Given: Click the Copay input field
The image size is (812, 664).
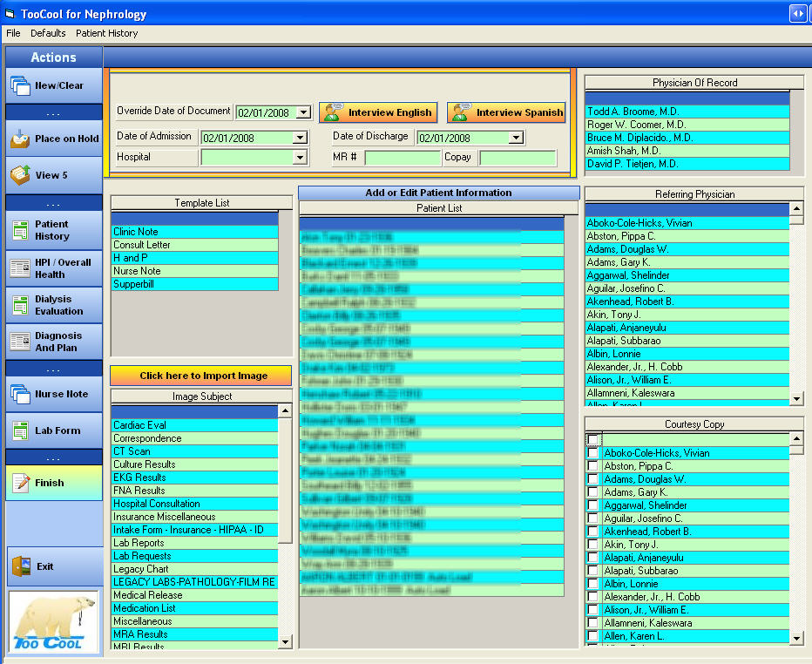Looking at the screenshot, I should [x=518, y=158].
